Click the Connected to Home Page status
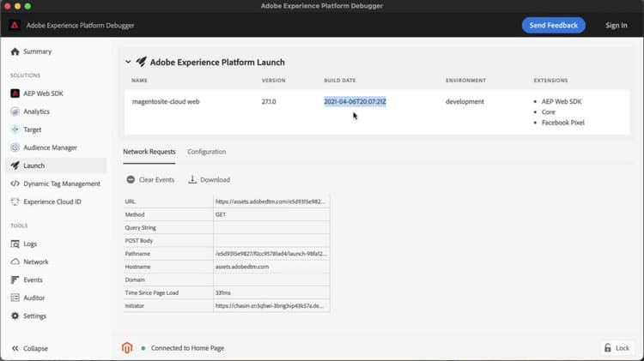 (187, 348)
